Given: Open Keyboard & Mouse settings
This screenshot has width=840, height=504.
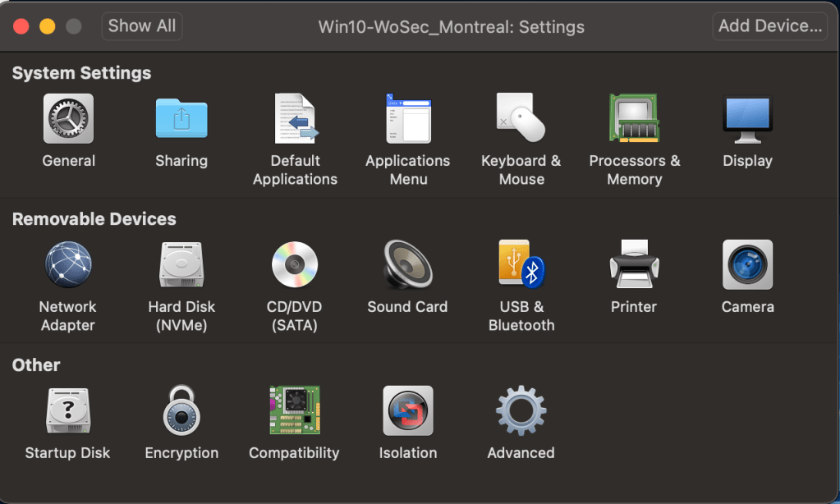Looking at the screenshot, I should (x=521, y=119).
